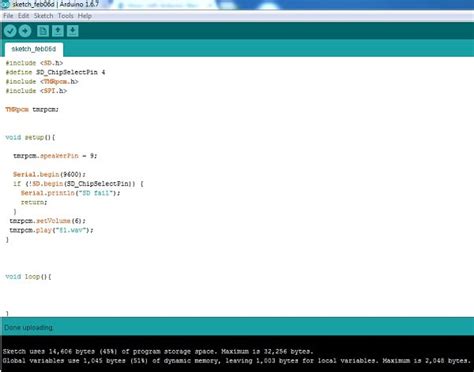This screenshot has width=474, height=372.
Task: Open the Sketch menu
Action: [x=43, y=16]
